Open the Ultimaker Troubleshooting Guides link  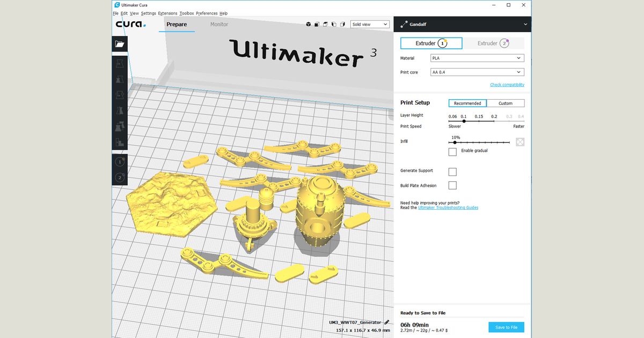click(448, 208)
